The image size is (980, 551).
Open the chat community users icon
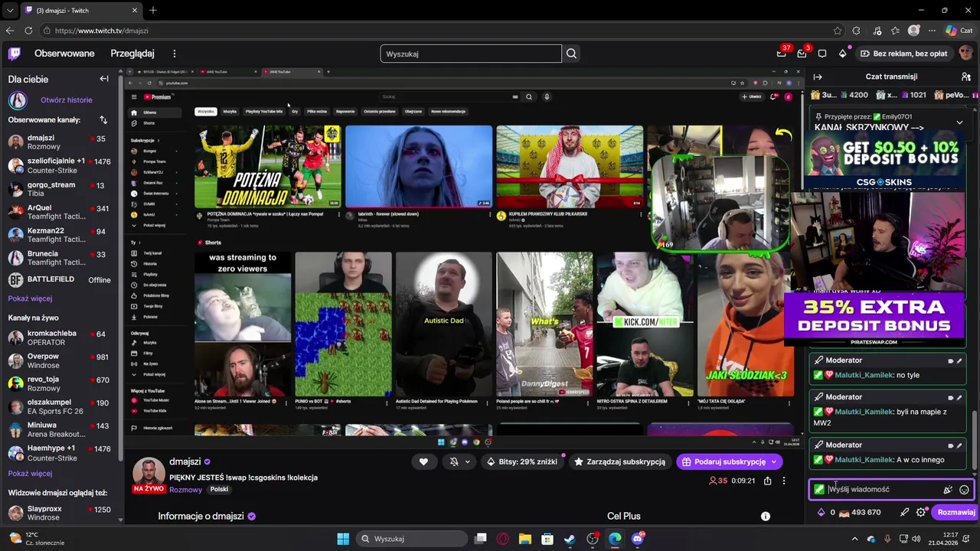[966, 77]
